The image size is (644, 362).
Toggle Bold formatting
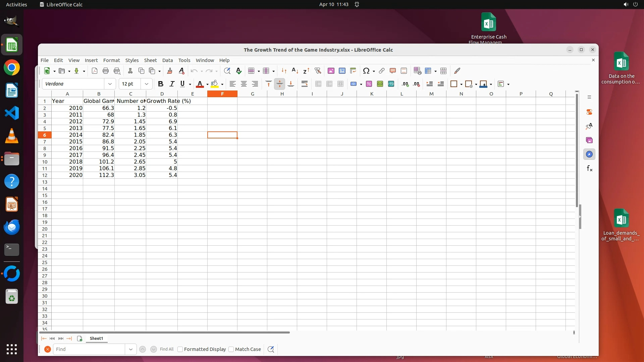(x=160, y=84)
